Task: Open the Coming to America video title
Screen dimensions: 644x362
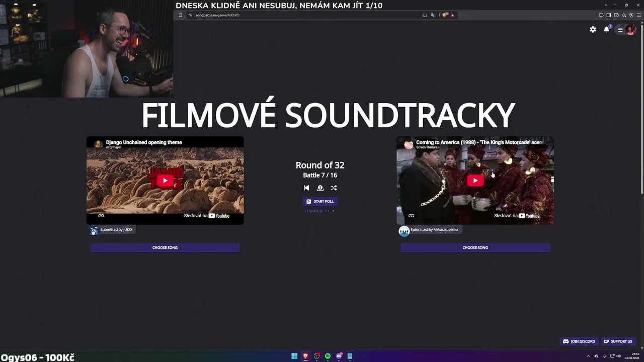Action: pos(479,142)
